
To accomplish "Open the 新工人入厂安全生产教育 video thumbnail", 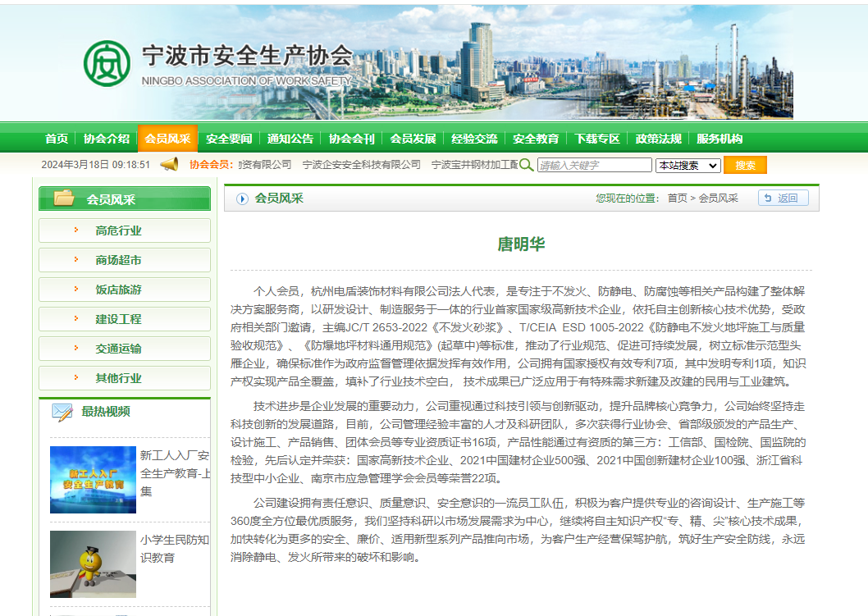I will pyautogui.click(x=93, y=480).
